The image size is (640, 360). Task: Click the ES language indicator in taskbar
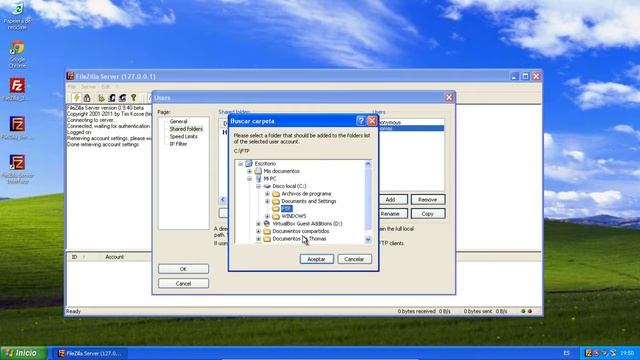pyautogui.click(x=567, y=353)
